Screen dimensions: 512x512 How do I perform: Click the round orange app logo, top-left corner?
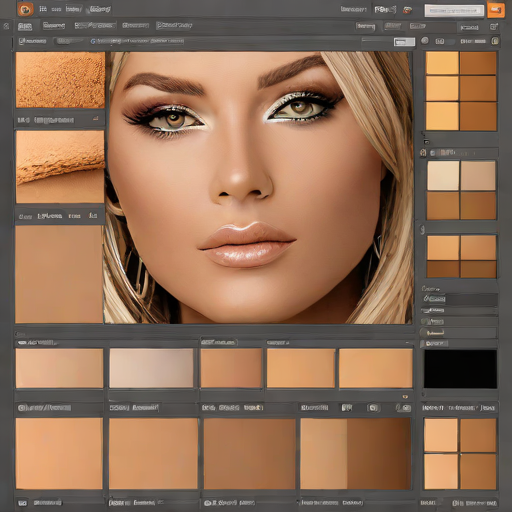click(x=26, y=9)
